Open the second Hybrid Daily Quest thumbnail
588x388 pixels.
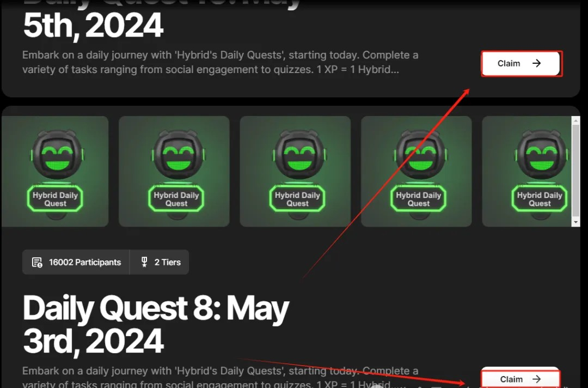(x=174, y=171)
